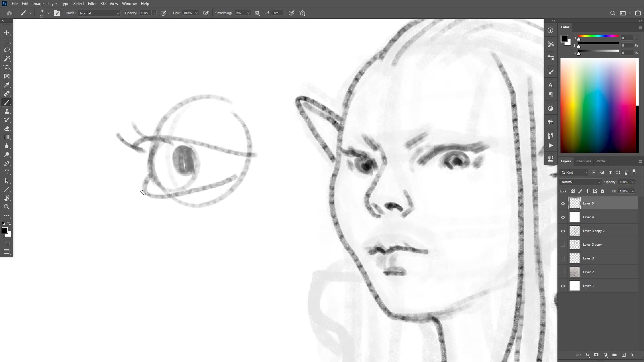Hide Layer 5 using its eye icon
The width and height of the screenshot is (644, 362).
(563, 203)
